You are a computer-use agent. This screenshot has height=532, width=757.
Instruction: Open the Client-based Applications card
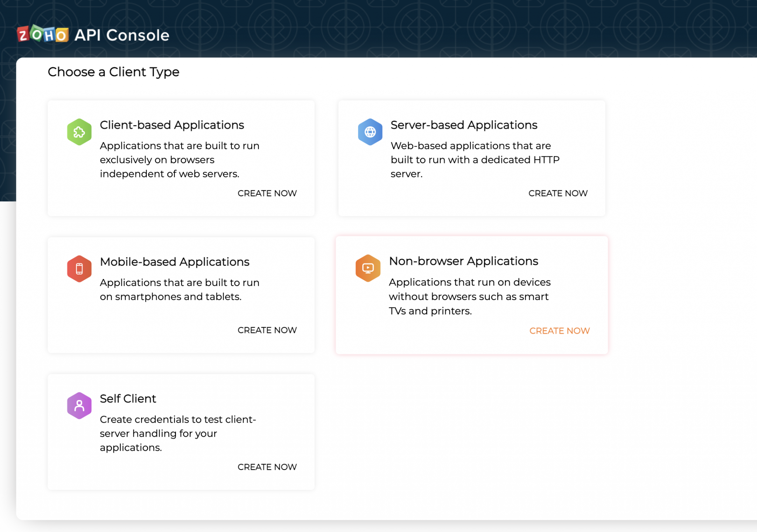coord(180,158)
